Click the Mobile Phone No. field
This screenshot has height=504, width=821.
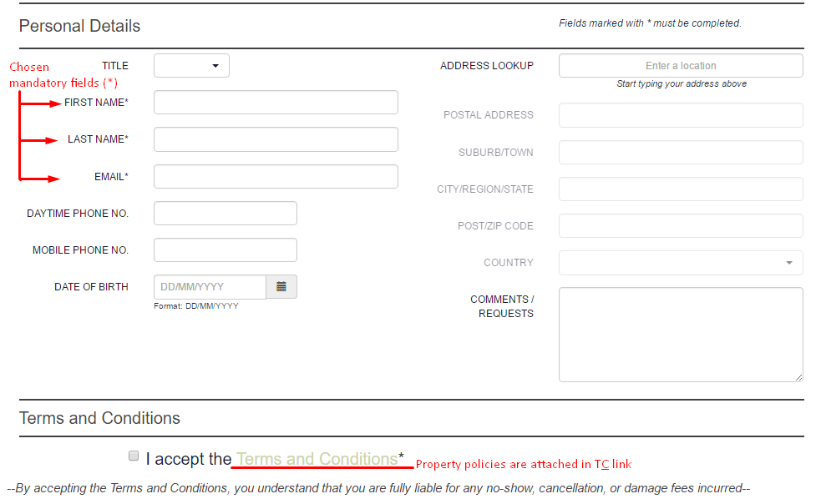(226, 250)
